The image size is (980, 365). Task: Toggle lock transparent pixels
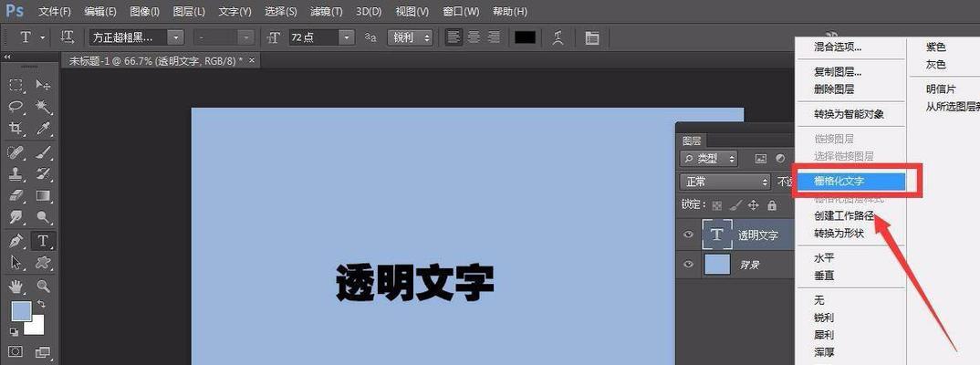[x=717, y=205]
